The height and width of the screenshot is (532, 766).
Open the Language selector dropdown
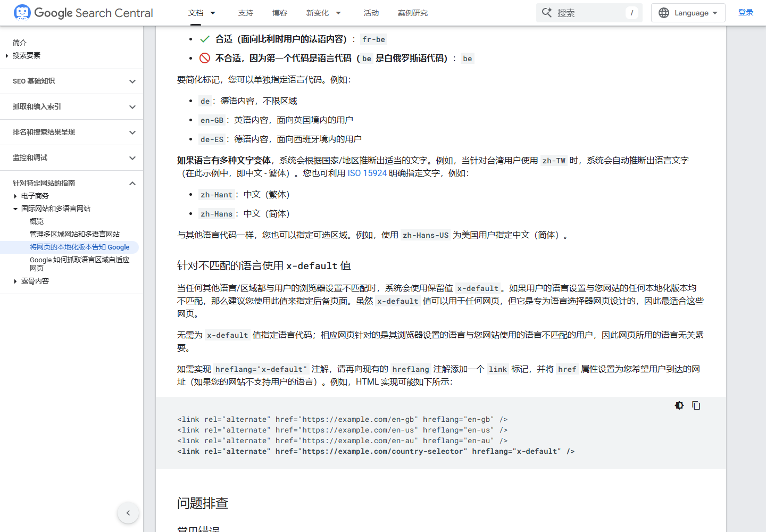(688, 13)
